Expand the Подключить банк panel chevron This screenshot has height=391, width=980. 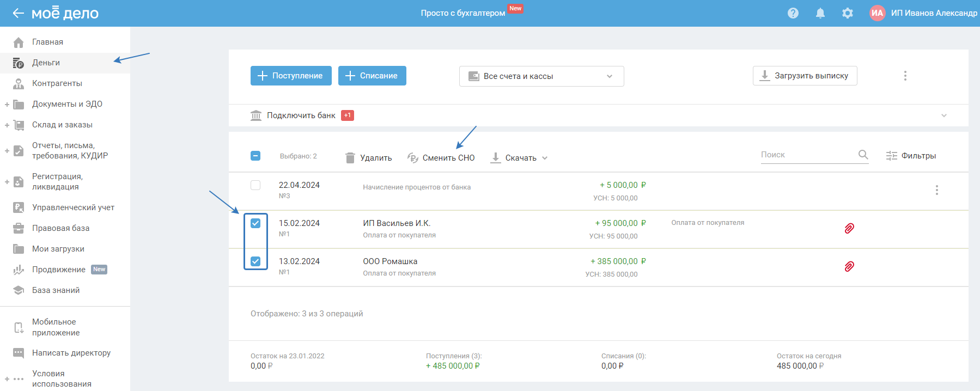coord(944,115)
